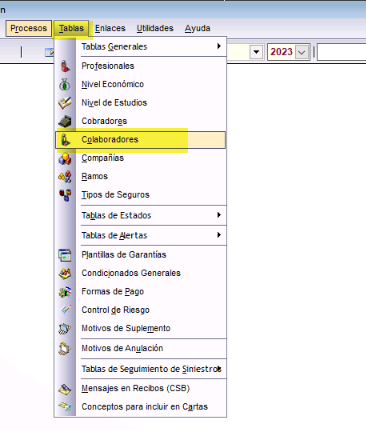Click the Formas de Pago icon
This screenshot has width=366, height=430.
65,292
